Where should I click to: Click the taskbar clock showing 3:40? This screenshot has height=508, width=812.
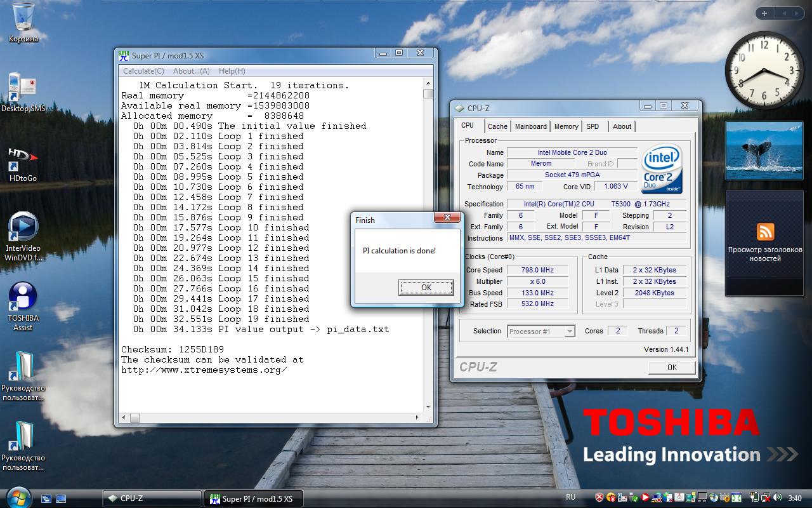coord(795,498)
